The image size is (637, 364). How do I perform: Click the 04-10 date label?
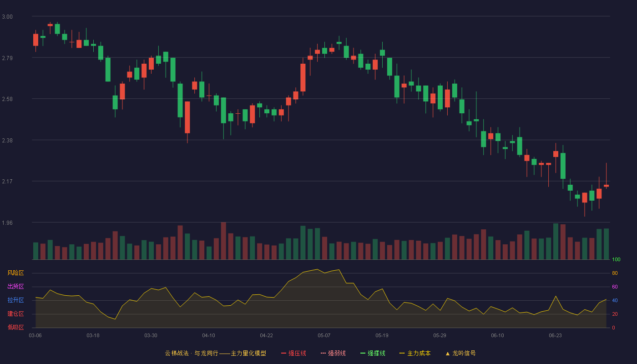(x=208, y=335)
